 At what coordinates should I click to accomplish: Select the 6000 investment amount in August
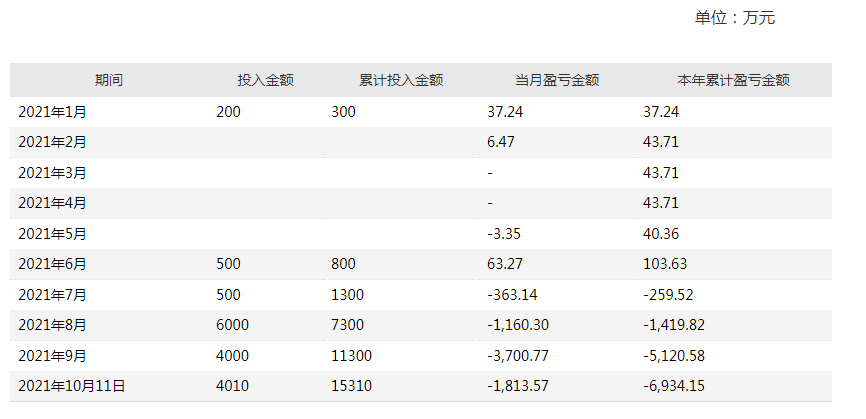(x=232, y=325)
